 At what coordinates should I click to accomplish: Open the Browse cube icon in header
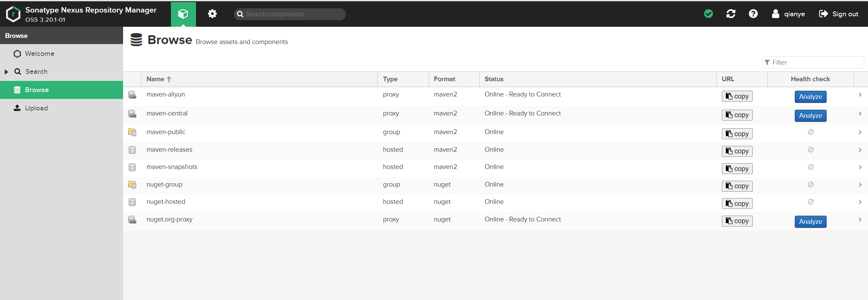tap(183, 14)
